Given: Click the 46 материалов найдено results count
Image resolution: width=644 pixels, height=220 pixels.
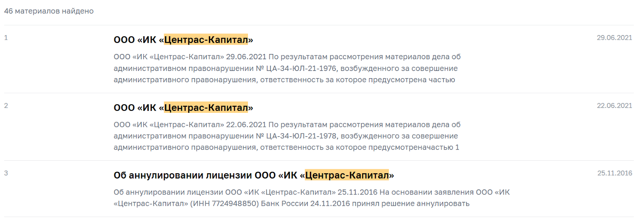Looking at the screenshot, I should [49, 11].
